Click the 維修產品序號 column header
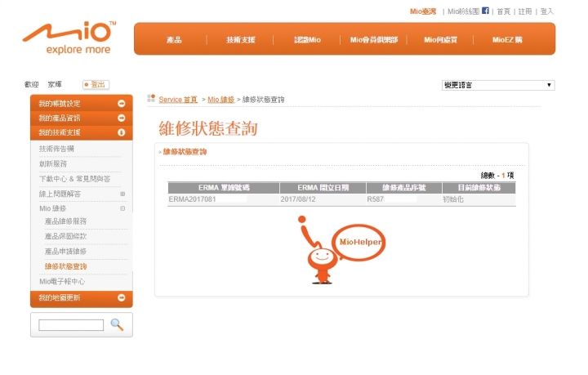This screenshot has height=375, width=588. pos(404,188)
